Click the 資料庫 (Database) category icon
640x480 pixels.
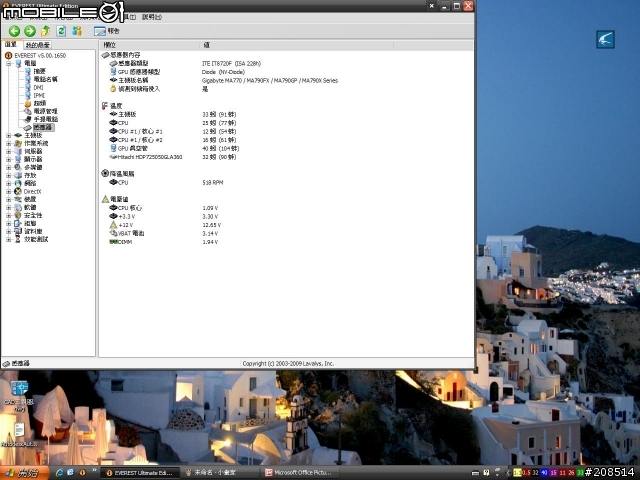click(x=18, y=231)
